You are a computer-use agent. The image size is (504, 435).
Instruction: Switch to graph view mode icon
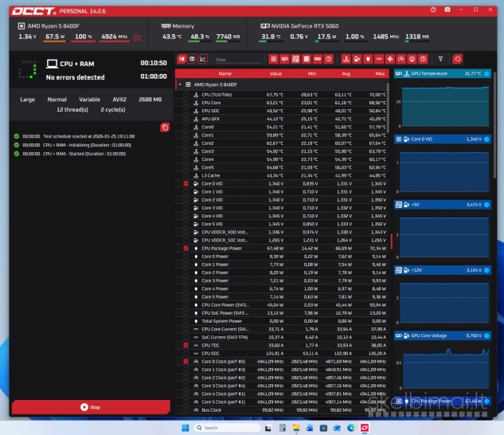coord(202,59)
